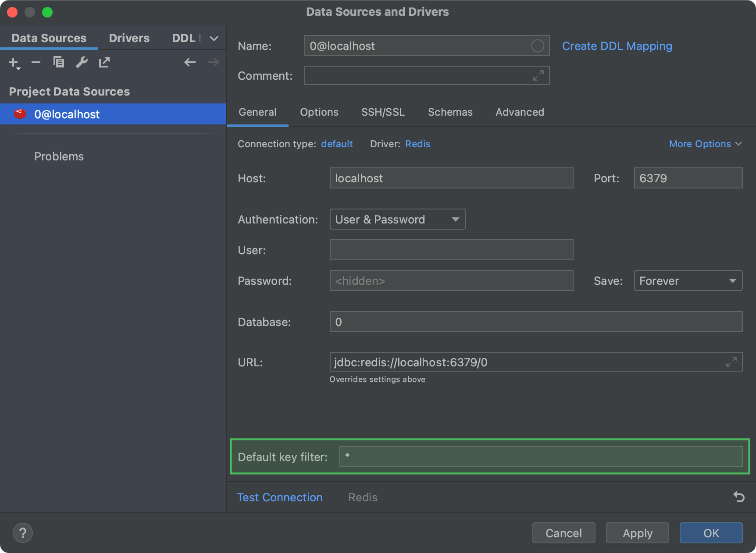Open the Drivers tab

(x=129, y=38)
